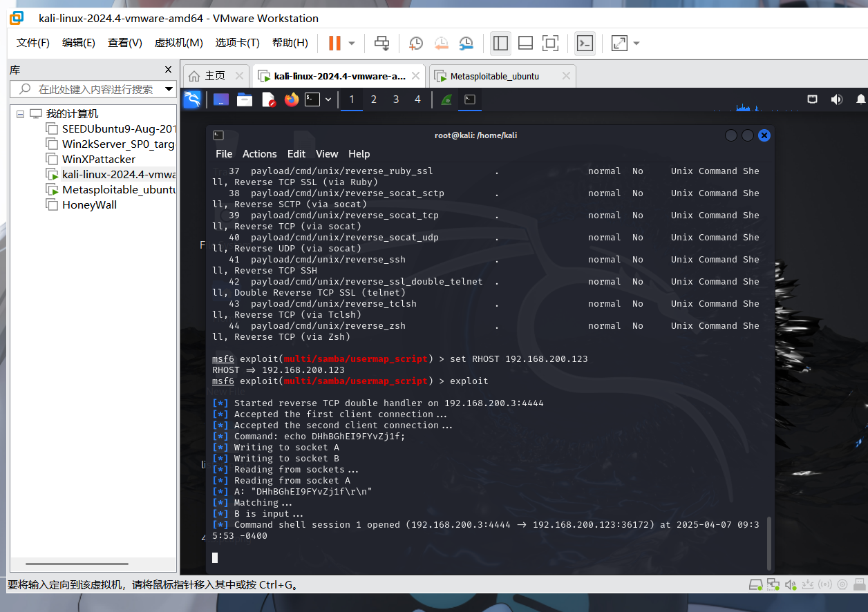
Task: Take a snapshot with the clock-plus icon
Action: pyautogui.click(x=415, y=44)
